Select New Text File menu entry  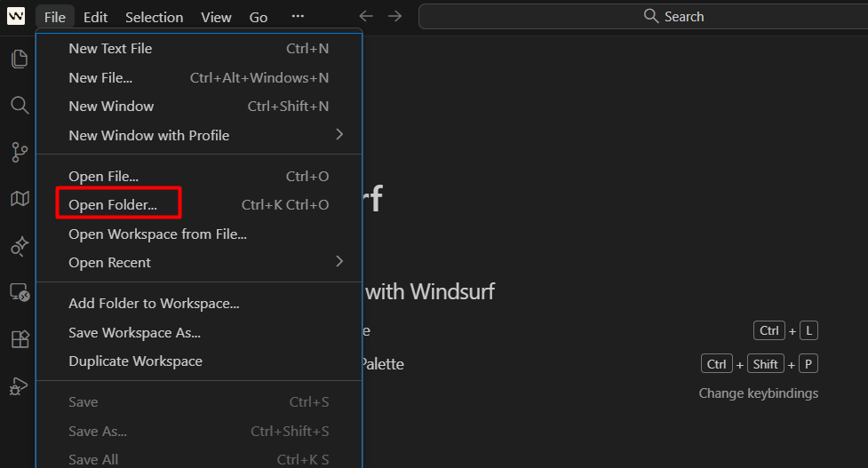[x=110, y=49]
